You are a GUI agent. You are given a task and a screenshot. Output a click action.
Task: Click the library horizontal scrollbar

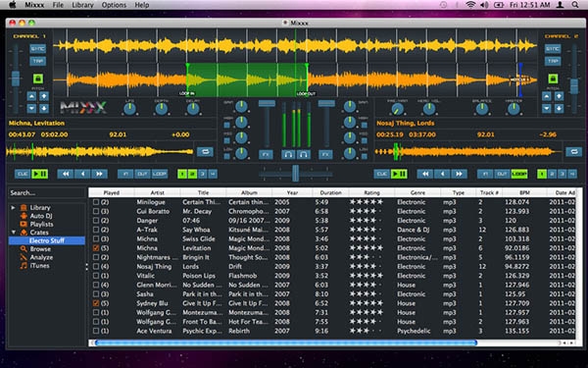click(286, 342)
